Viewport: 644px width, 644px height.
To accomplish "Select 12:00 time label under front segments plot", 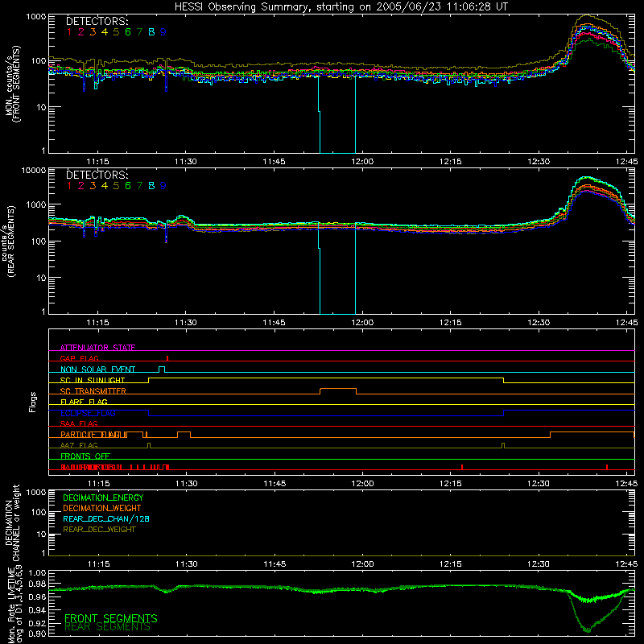I will pos(362,162).
